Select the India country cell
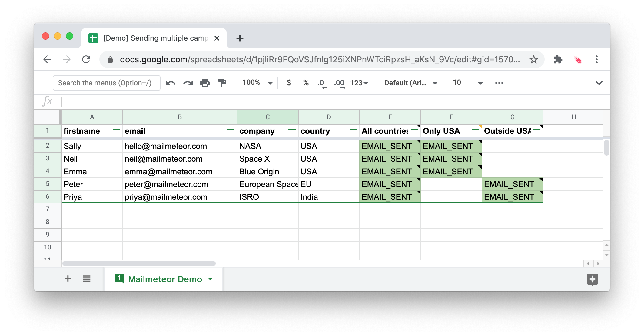The image size is (644, 336). tap(329, 197)
